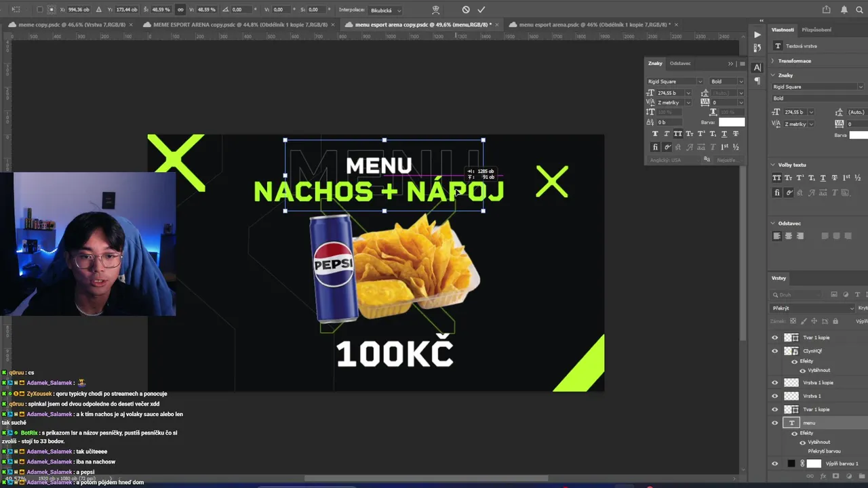Lock all padlock icon in Vrstvy
The image size is (868, 488).
click(x=835, y=321)
